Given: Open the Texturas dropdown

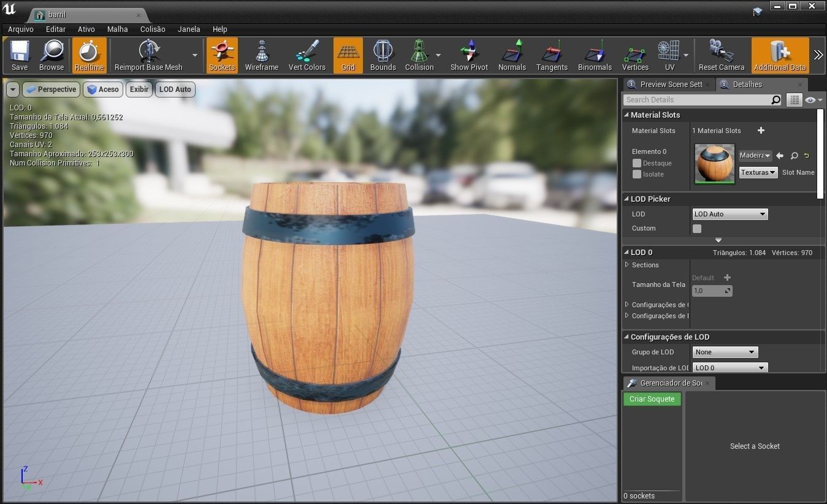Looking at the screenshot, I should [x=758, y=173].
